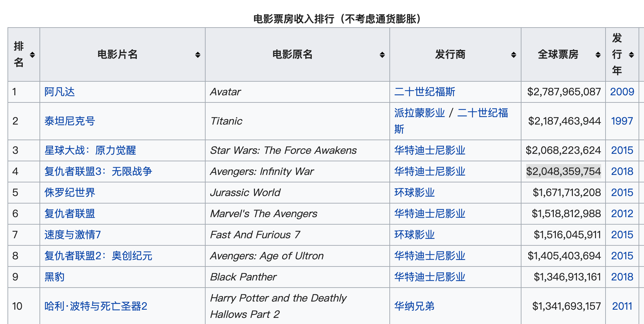The height and width of the screenshot is (324, 644).
Task: Open 泰坦尼克号 article link
Action: (x=70, y=121)
